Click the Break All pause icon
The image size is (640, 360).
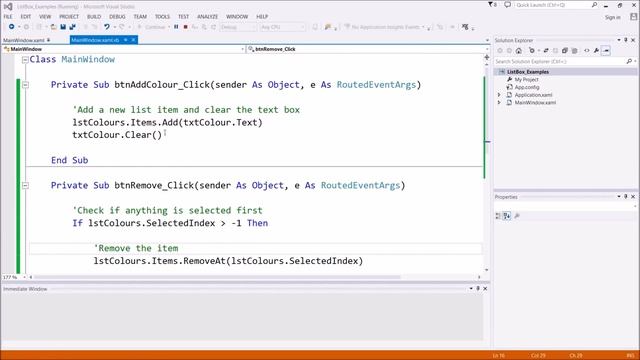[176, 27]
